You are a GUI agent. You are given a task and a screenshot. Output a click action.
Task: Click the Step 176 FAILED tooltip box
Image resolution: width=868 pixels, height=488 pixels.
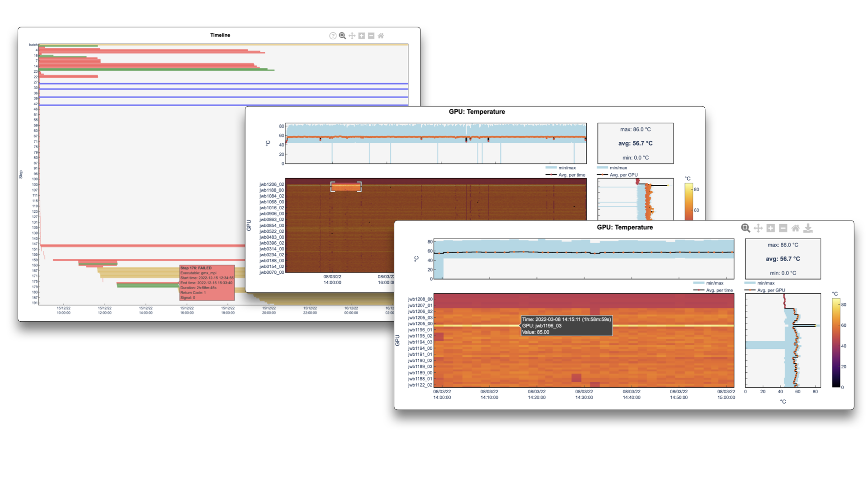point(207,283)
